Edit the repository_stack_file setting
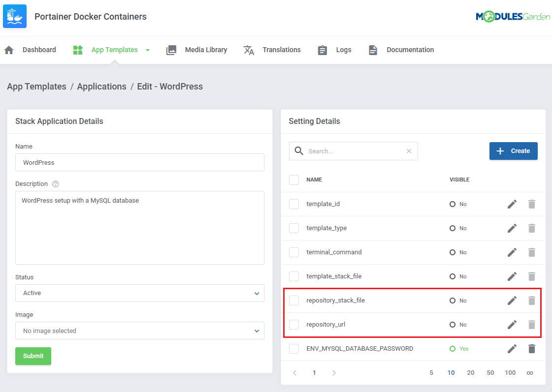The image size is (552, 392). point(512,301)
